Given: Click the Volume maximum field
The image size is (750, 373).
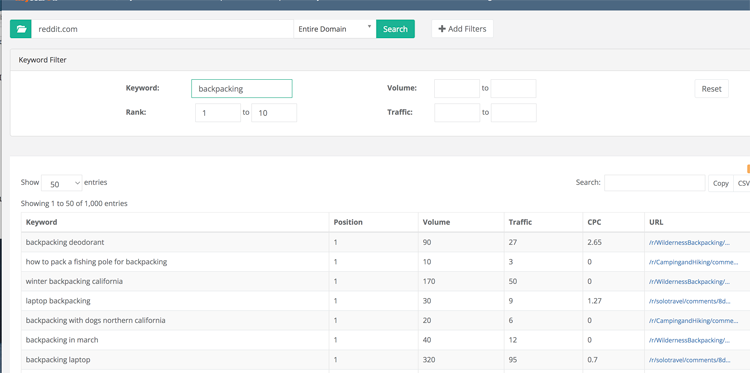Looking at the screenshot, I should point(513,89).
